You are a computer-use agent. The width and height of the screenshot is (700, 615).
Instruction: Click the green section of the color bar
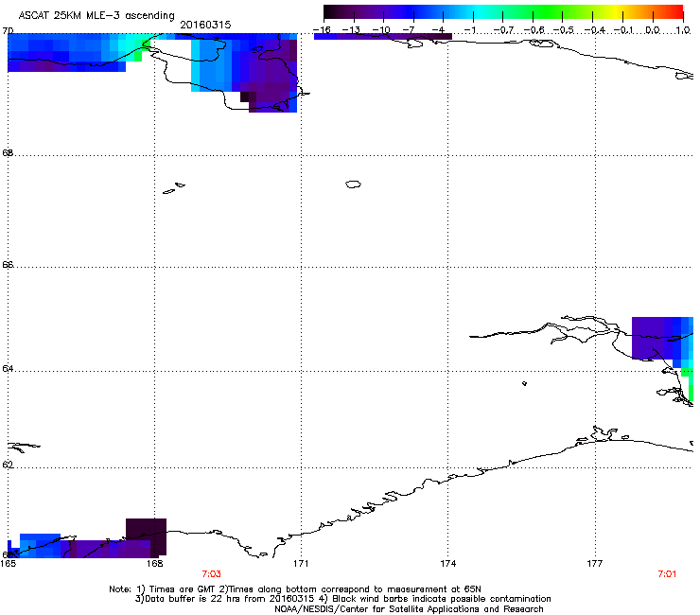549,12
